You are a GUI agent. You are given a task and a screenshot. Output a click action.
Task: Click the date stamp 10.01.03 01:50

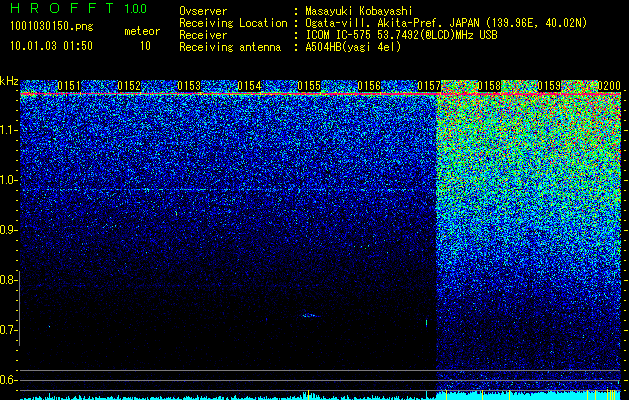pos(51,46)
